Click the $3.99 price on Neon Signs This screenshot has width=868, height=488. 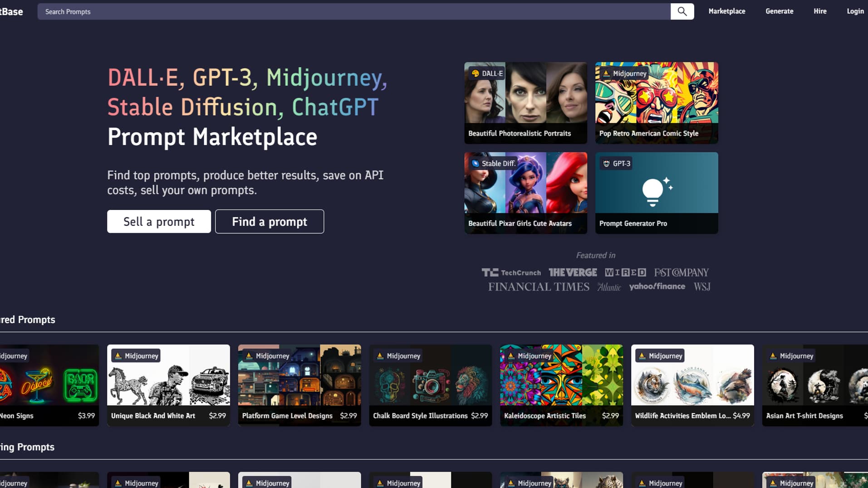(86, 416)
